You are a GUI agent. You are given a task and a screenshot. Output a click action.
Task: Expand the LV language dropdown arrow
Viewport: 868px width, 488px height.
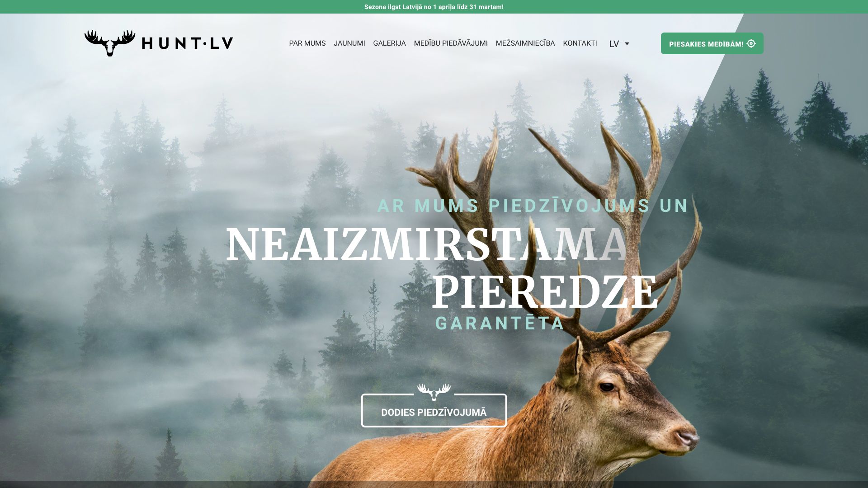coord(627,44)
